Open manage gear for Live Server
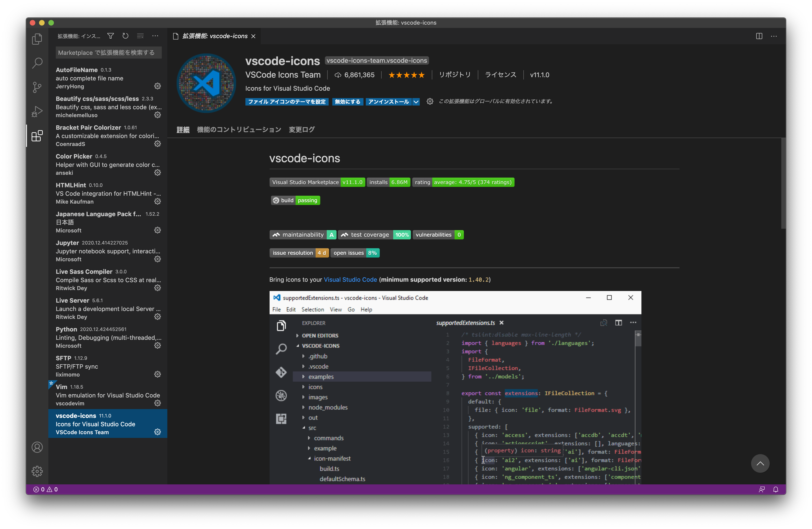The image size is (812, 529). [157, 317]
